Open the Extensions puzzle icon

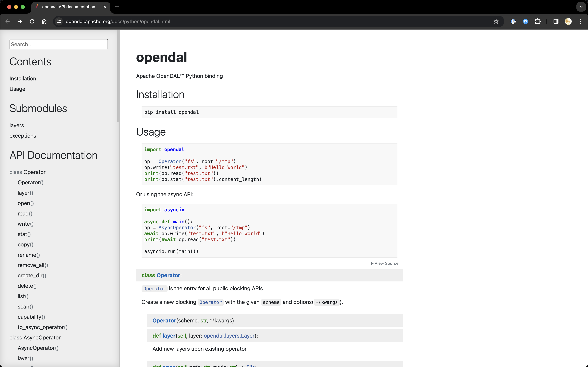click(538, 21)
